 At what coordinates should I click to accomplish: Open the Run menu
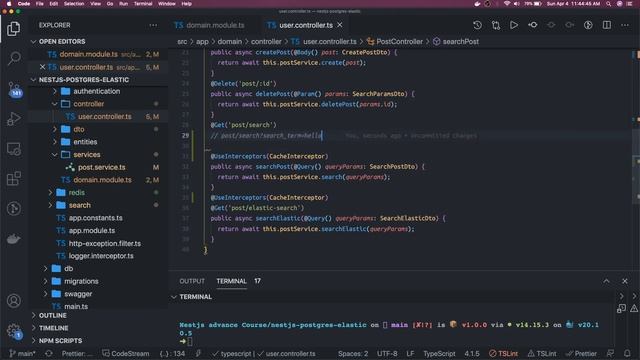coord(123,4)
